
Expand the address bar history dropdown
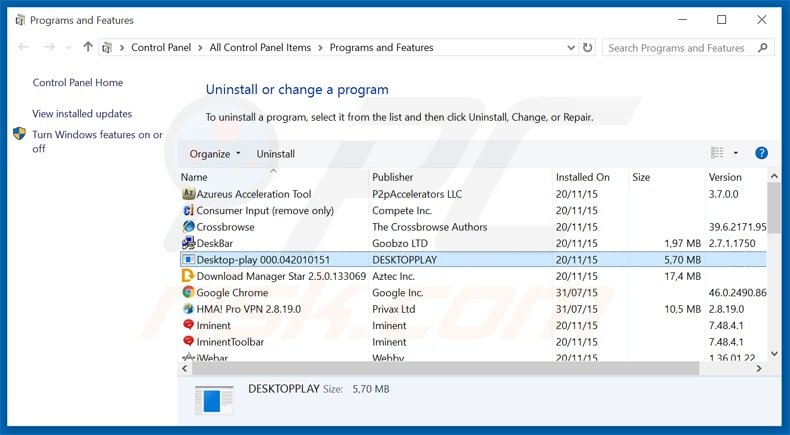pyautogui.click(x=571, y=48)
